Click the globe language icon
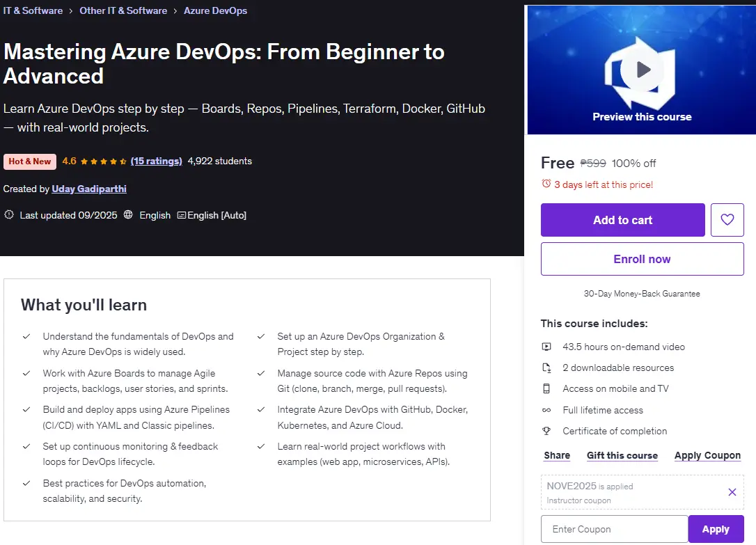The image size is (756, 545). 128,214
